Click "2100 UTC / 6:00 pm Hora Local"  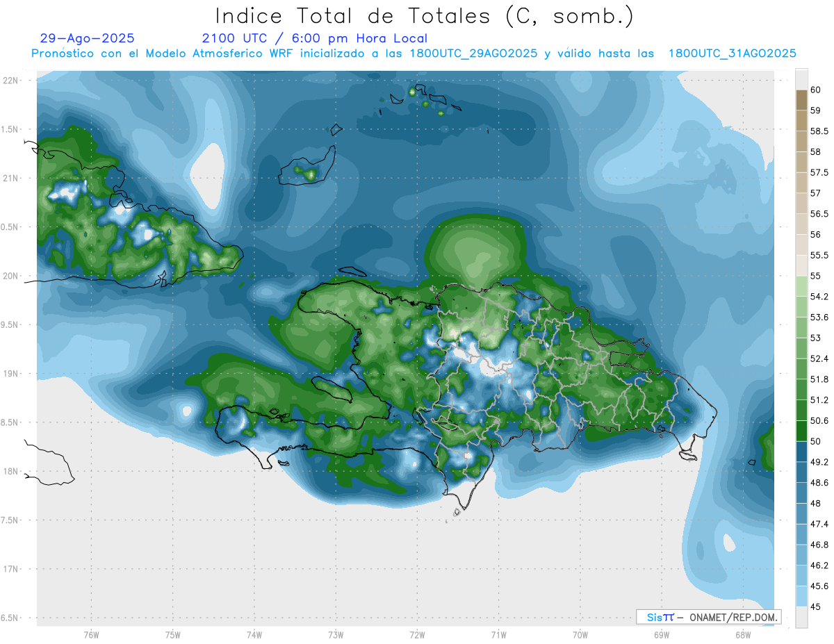pos(315,38)
